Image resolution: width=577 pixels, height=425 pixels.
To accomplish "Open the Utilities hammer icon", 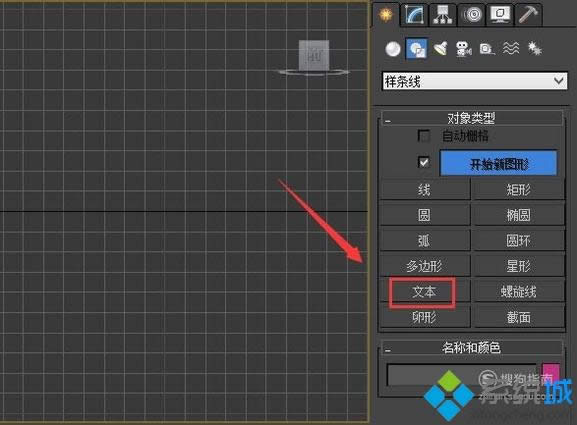I will tap(528, 15).
